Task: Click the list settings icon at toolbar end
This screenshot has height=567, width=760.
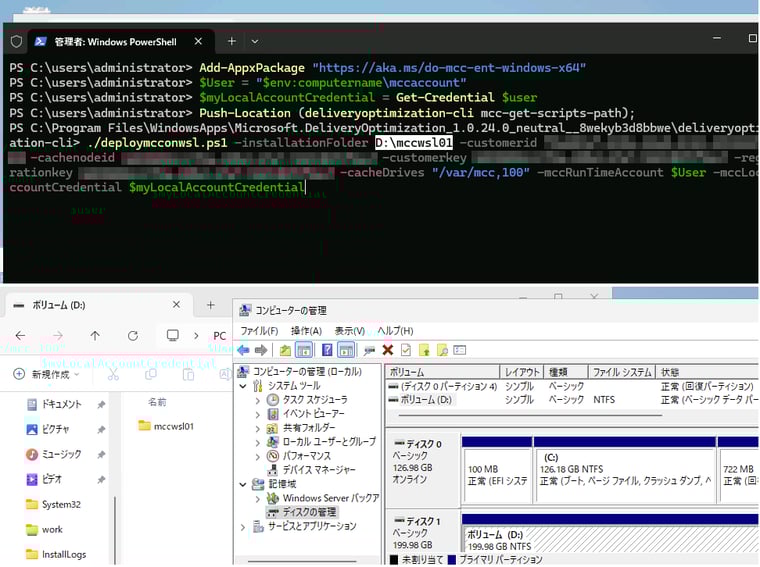Action: pyautogui.click(x=460, y=350)
